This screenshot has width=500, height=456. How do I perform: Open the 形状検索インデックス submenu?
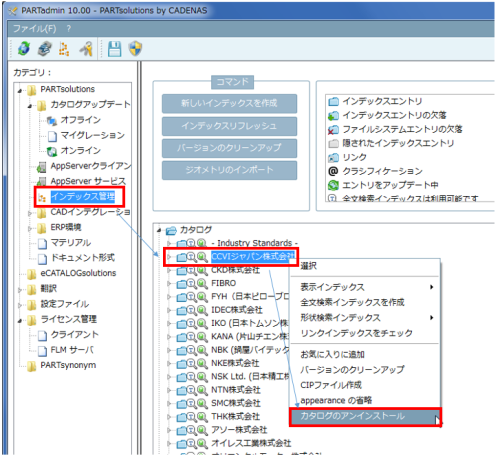[365, 318]
